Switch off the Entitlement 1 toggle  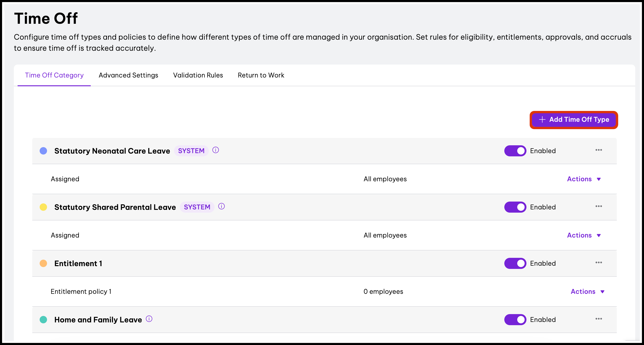[515, 263]
